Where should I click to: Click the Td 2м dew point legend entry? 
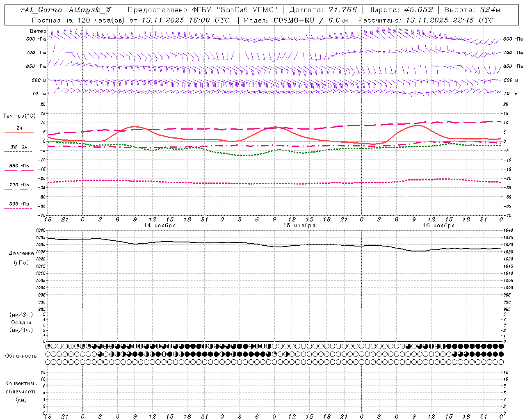pyautogui.click(x=19, y=147)
